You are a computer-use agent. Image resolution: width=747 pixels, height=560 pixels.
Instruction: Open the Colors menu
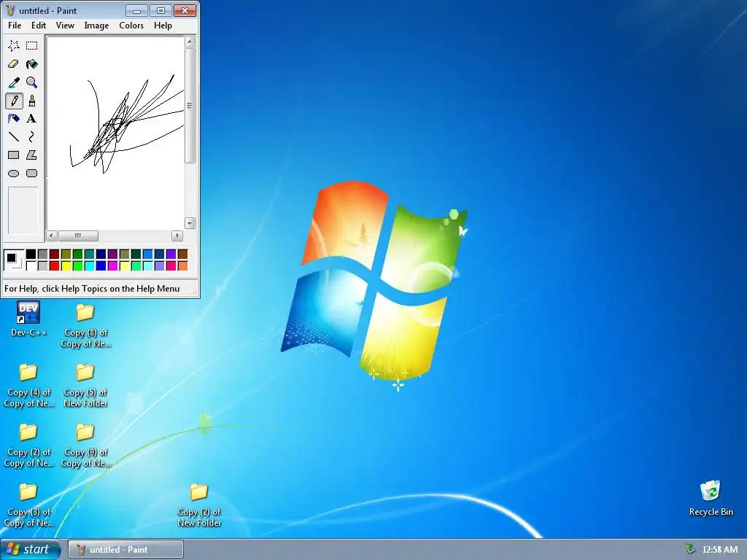pyautogui.click(x=131, y=26)
